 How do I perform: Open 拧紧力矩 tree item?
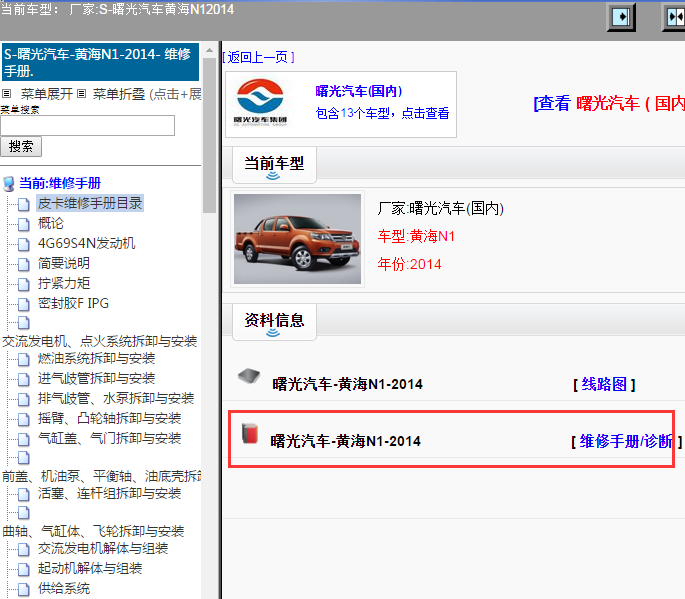tap(64, 283)
